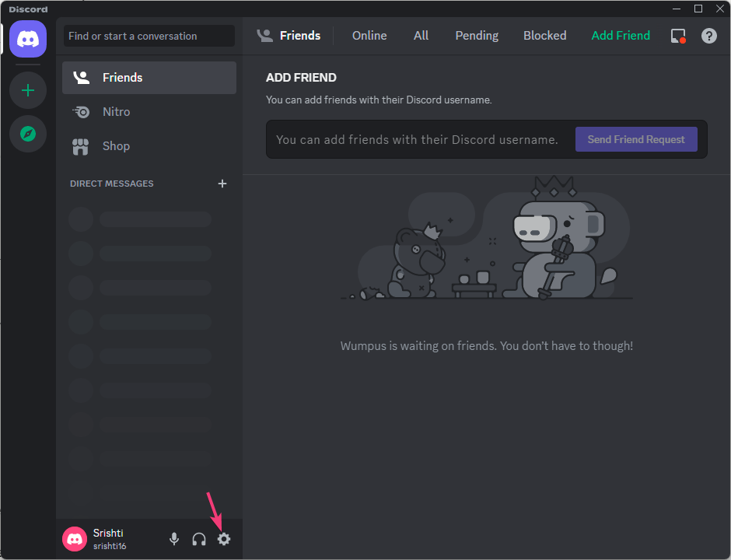Click the conversation search field
Image resolution: width=731 pixels, height=560 pixels.
149,36
